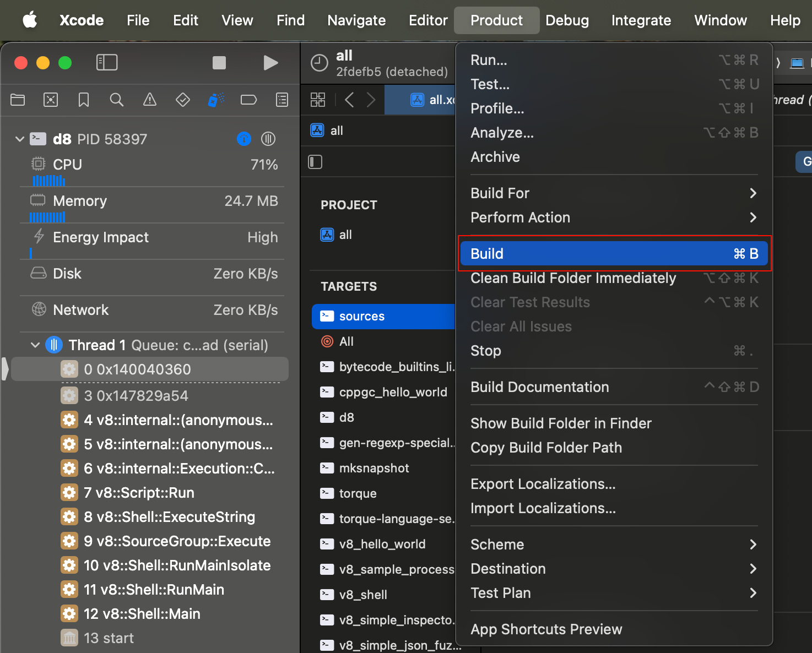Select the mksnapshot target
Image resolution: width=812 pixels, height=653 pixels.
(x=383, y=468)
